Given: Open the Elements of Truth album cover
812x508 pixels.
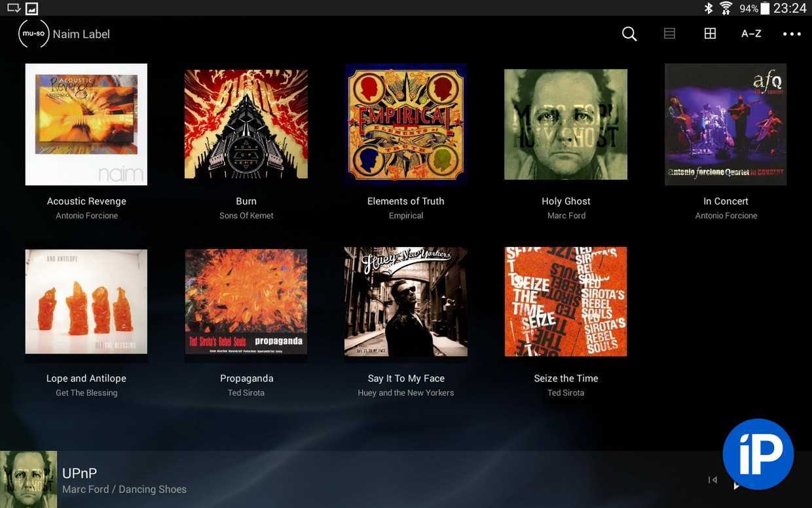Looking at the screenshot, I should pyautogui.click(x=406, y=125).
